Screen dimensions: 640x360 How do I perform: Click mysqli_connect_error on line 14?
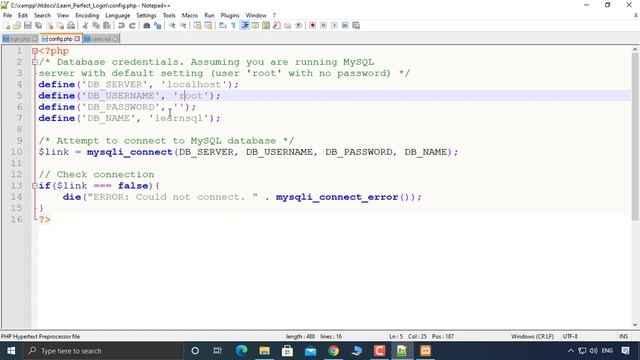pyautogui.click(x=337, y=197)
